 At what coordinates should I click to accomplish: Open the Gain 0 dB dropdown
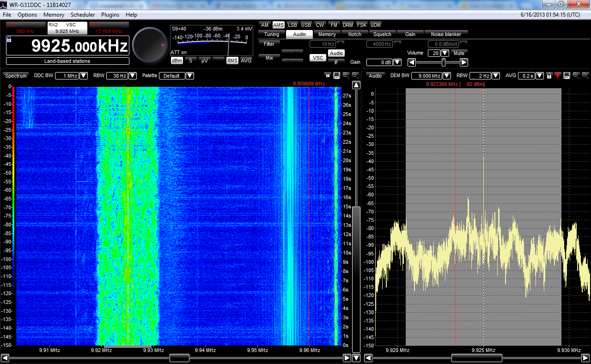point(397,62)
